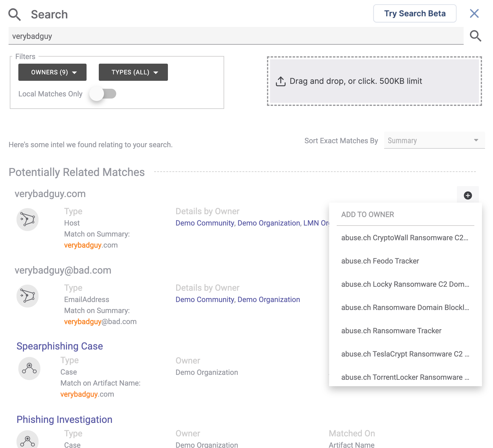Open the TYPES (ALL) filter dropdown
493x448 pixels.
tap(133, 72)
